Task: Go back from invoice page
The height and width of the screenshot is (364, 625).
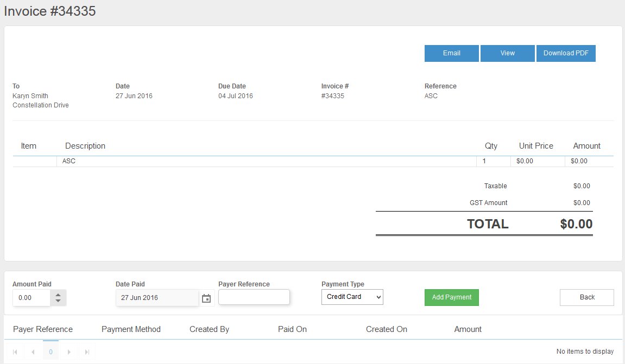Action: pos(586,297)
